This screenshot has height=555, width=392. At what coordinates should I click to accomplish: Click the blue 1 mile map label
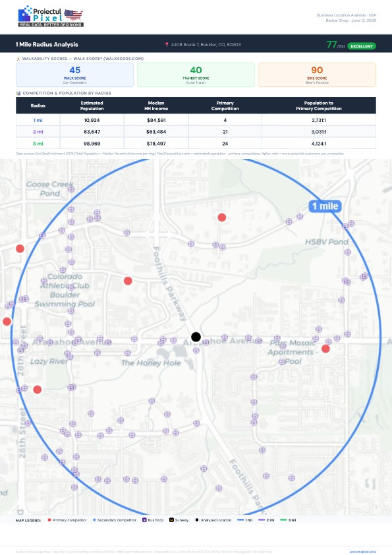click(325, 206)
